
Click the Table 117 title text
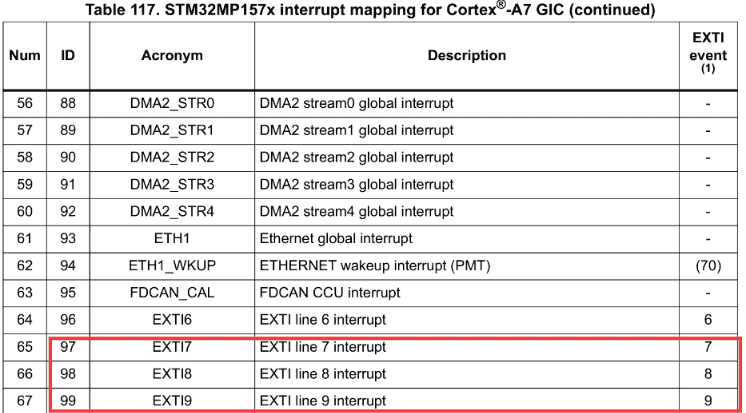[371, 11]
